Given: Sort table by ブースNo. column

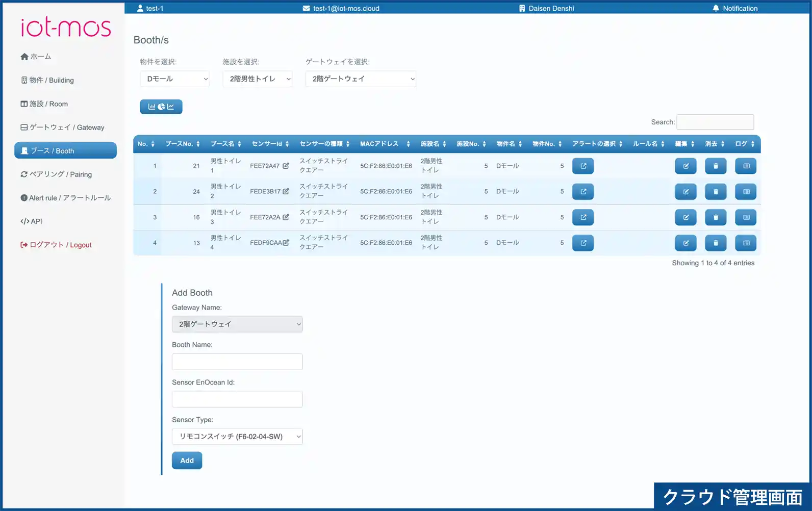Looking at the screenshot, I should tap(183, 144).
